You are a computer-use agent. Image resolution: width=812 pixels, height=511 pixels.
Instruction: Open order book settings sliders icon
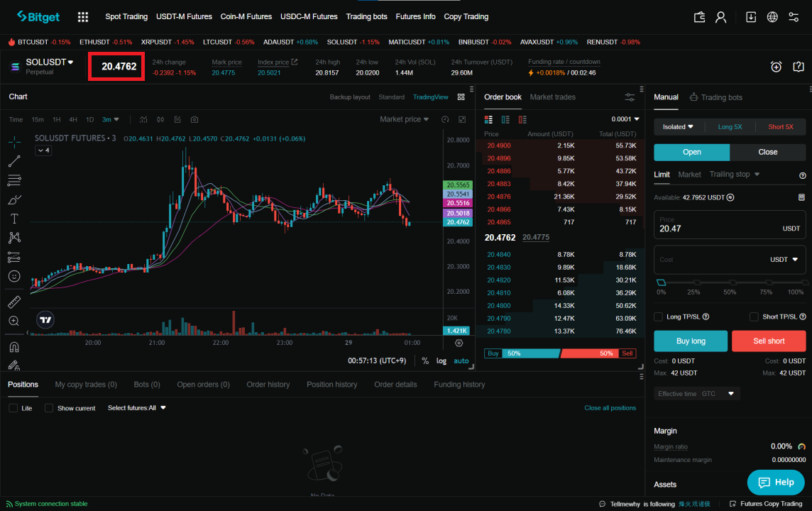tap(630, 97)
